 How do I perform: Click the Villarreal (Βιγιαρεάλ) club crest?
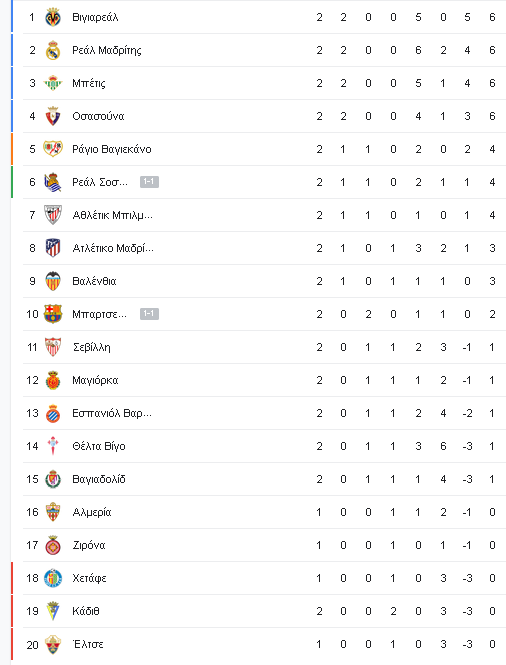click(53, 17)
